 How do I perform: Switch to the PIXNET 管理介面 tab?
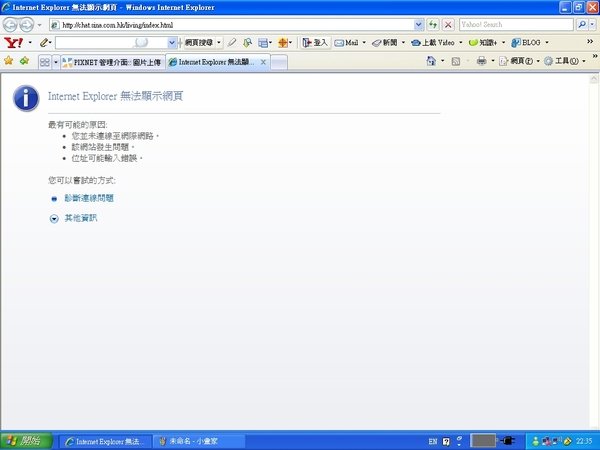tap(113, 62)
